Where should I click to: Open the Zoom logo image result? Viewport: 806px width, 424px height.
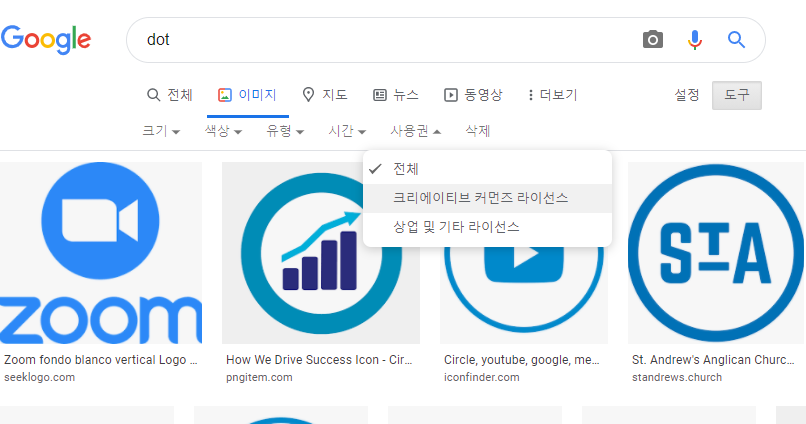[101, 253]
